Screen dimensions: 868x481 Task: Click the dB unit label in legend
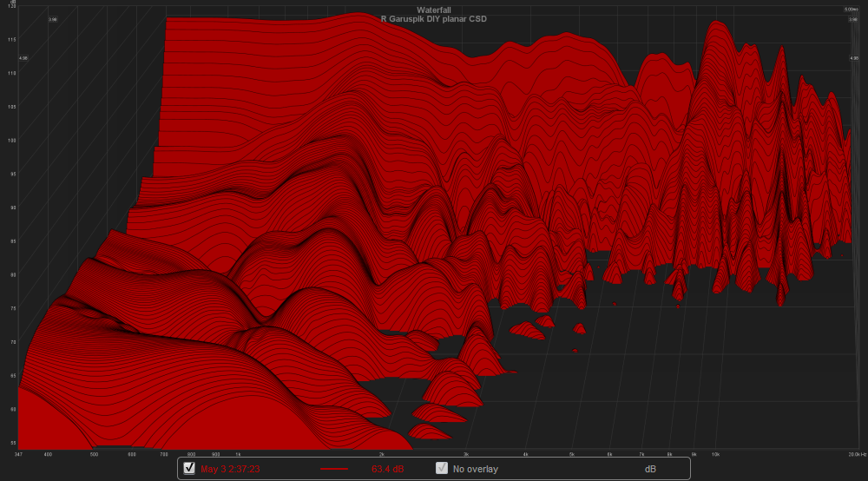[650, 469]
